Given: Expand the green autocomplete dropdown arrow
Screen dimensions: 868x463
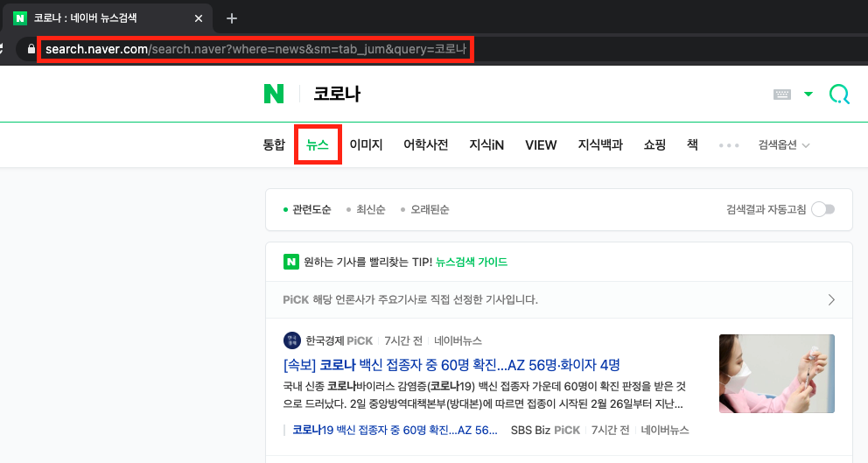Looking at the screenshot, I should point(808,95).
